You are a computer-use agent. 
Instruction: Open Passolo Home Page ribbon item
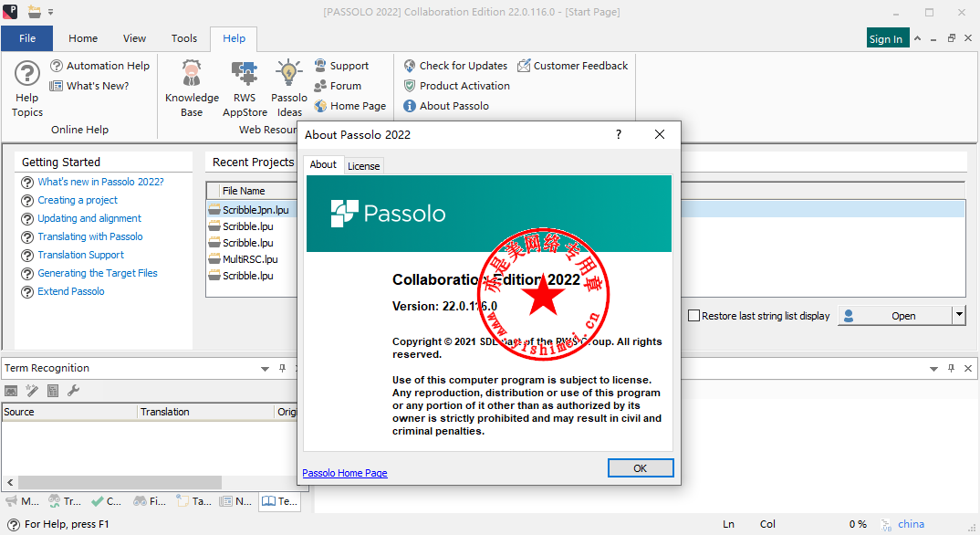click(x=350, y=106)
